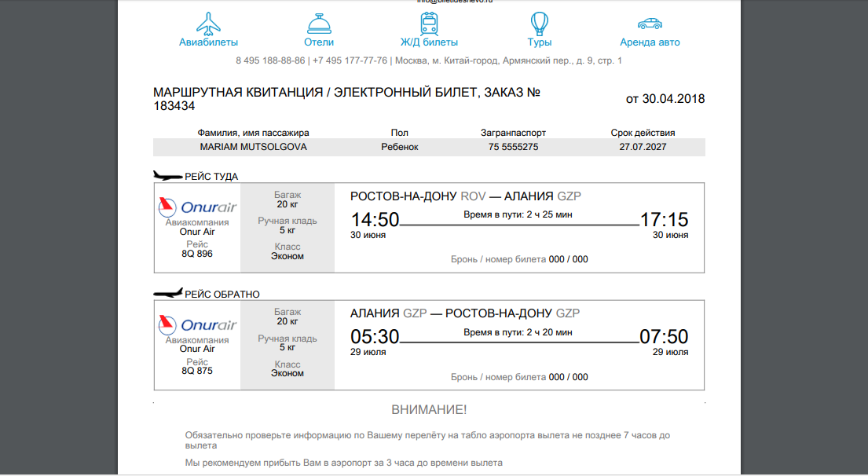868x476 pixels.
Task: Click the airplane icon above Авиабилеты
Action: [208, 24]
